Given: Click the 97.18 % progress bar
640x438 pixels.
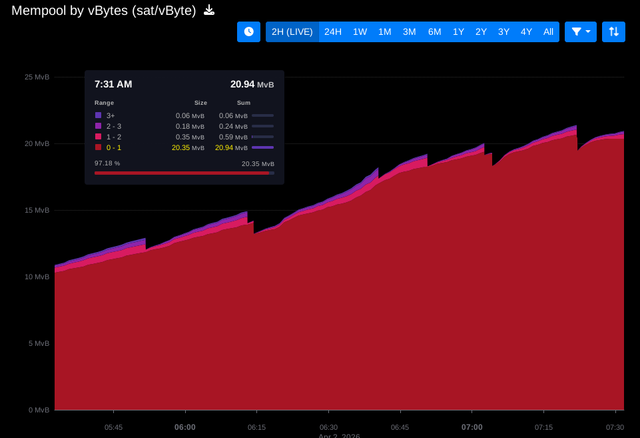Looking at the screenshot, I should pyautogui.click(x=184, y=173).
